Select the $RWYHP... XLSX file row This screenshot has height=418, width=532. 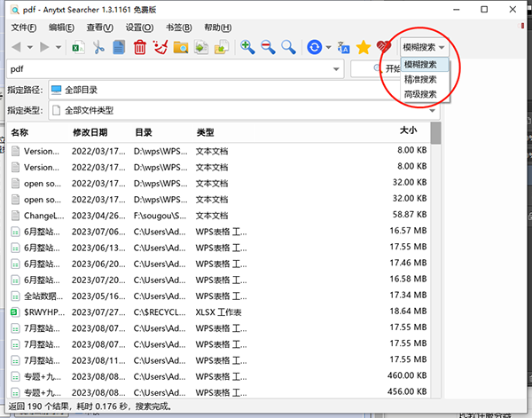tap(218, 312)
